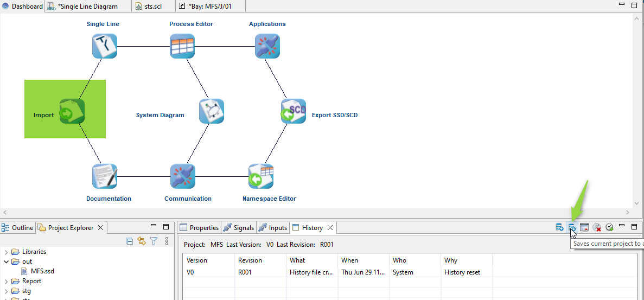The image size is (644, 300).
Task: Close the History tab
Action: coord(330,228)
